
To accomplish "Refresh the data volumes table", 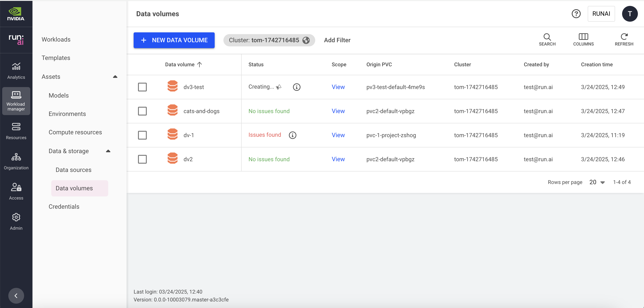I will point(624,40).
